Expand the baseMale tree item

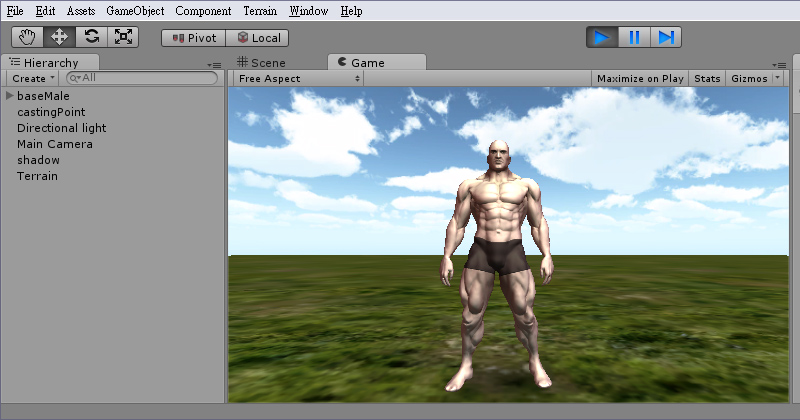(10, 95)
